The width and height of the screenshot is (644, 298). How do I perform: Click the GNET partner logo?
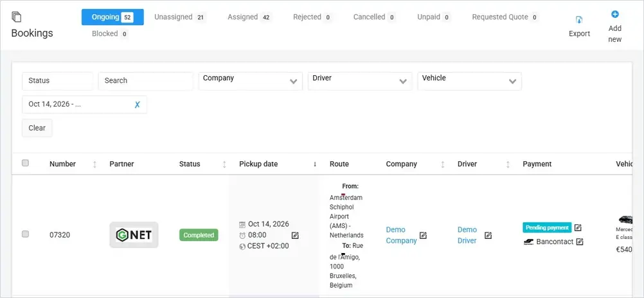(134, 235)
